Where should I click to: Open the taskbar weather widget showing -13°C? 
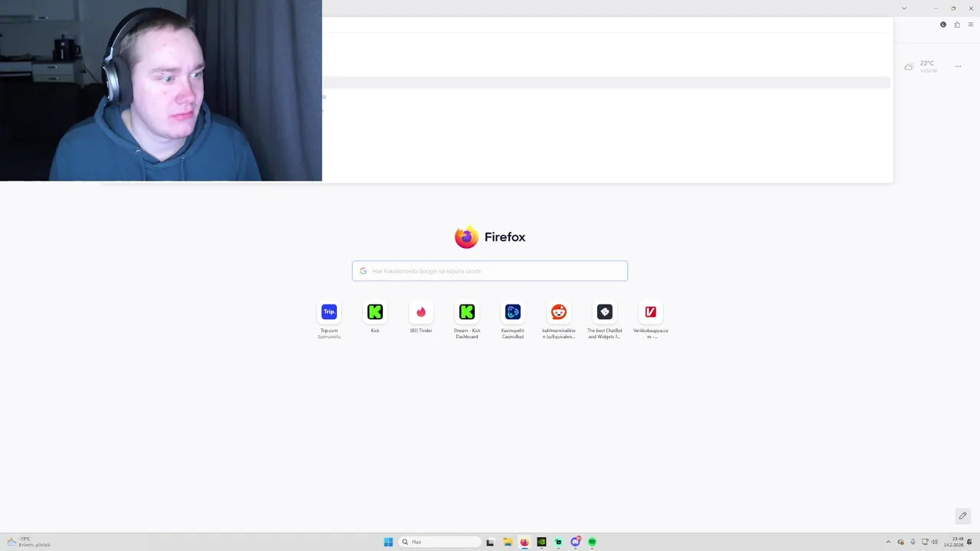point(28,542)
